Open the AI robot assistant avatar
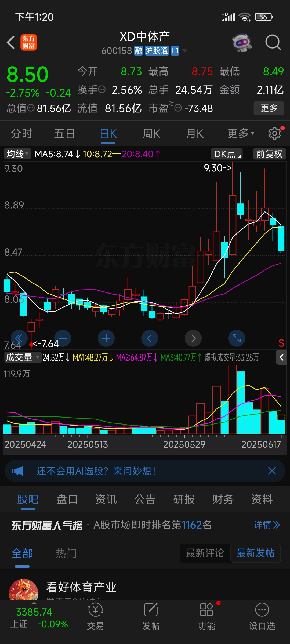Viewport: 290px width, 644px height. point(242,42)
